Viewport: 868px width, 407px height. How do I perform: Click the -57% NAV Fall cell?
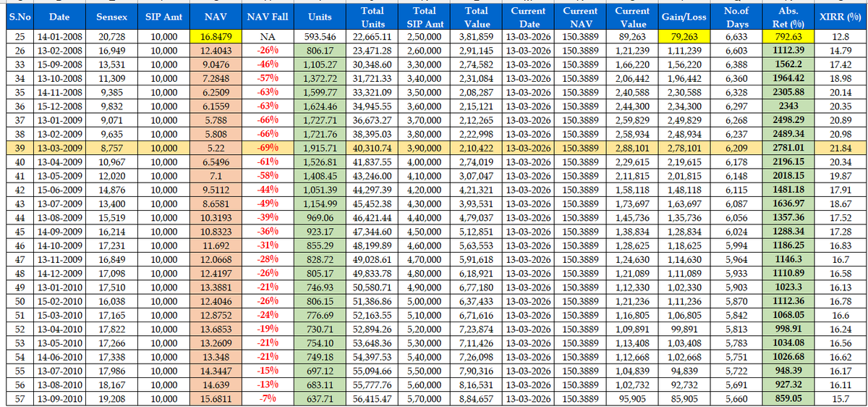coord(267,77)
